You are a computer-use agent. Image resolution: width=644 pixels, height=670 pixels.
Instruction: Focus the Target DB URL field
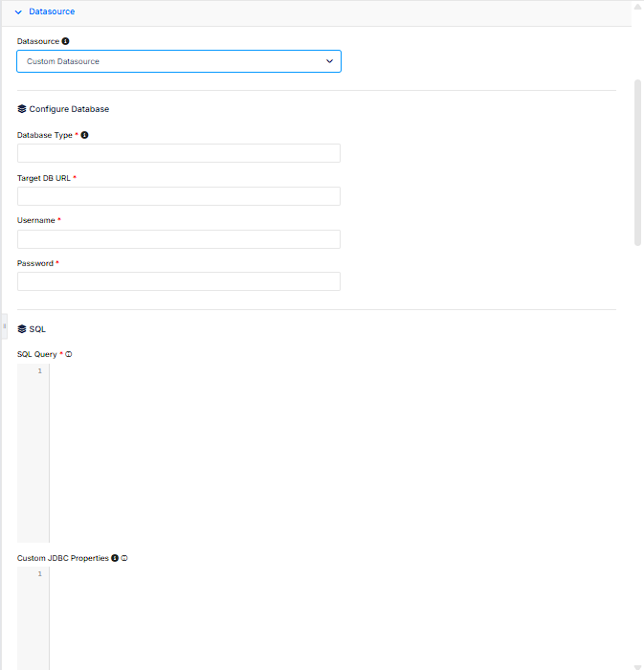179,196
